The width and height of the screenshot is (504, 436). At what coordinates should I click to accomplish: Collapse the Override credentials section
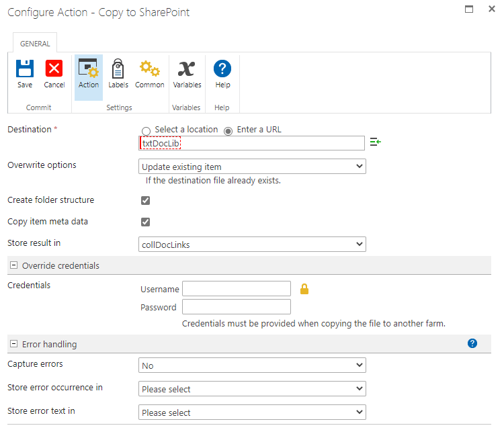(x=14, y=265)
